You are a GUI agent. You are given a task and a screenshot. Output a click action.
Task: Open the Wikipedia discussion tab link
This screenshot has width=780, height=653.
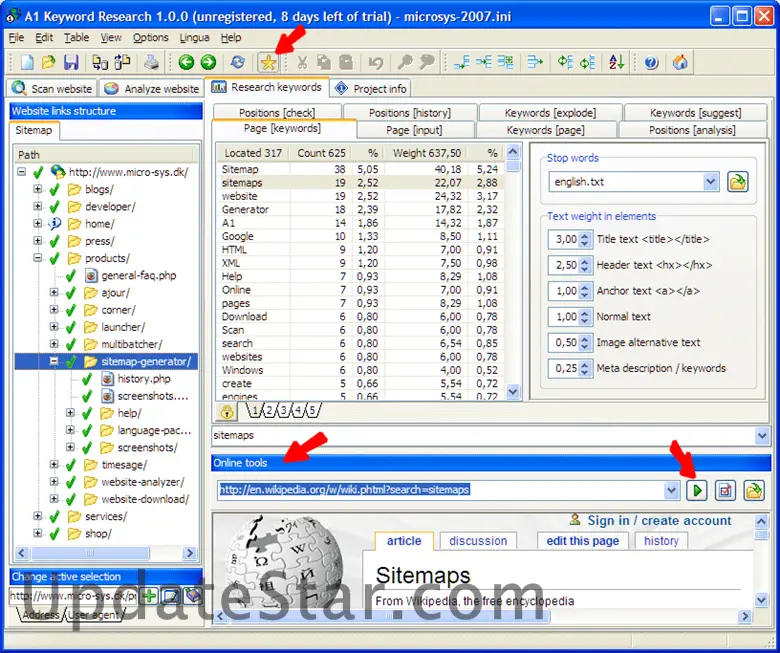click(478, 541)
